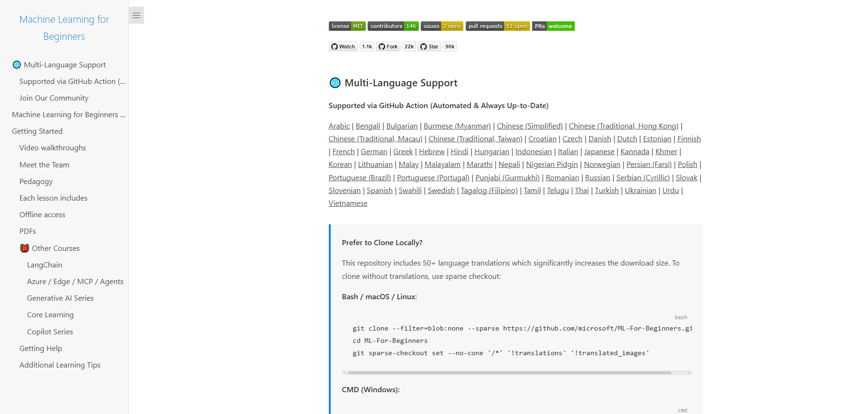Open the pull requests 11 open badge
The width and height of the screenshot is (868, 414).
click(x=498, y=26)
